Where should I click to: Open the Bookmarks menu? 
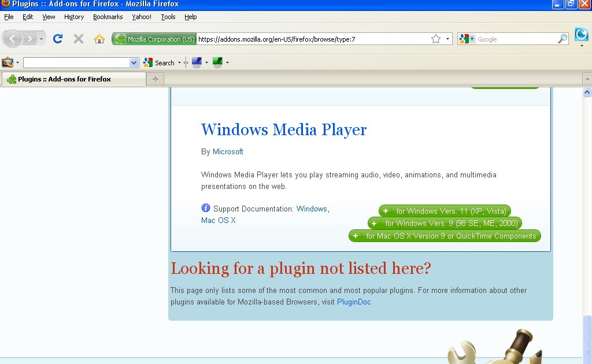tap(108, 17)
